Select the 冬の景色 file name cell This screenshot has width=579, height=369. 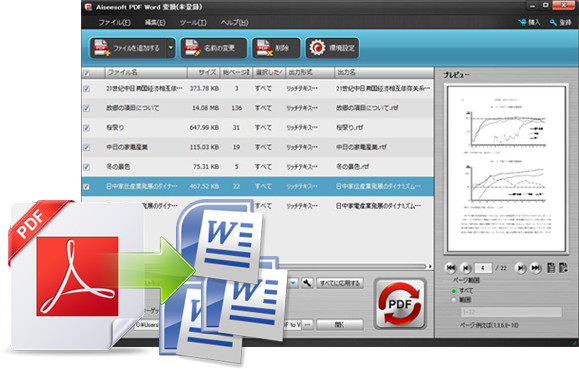click(x=118, y=167)
